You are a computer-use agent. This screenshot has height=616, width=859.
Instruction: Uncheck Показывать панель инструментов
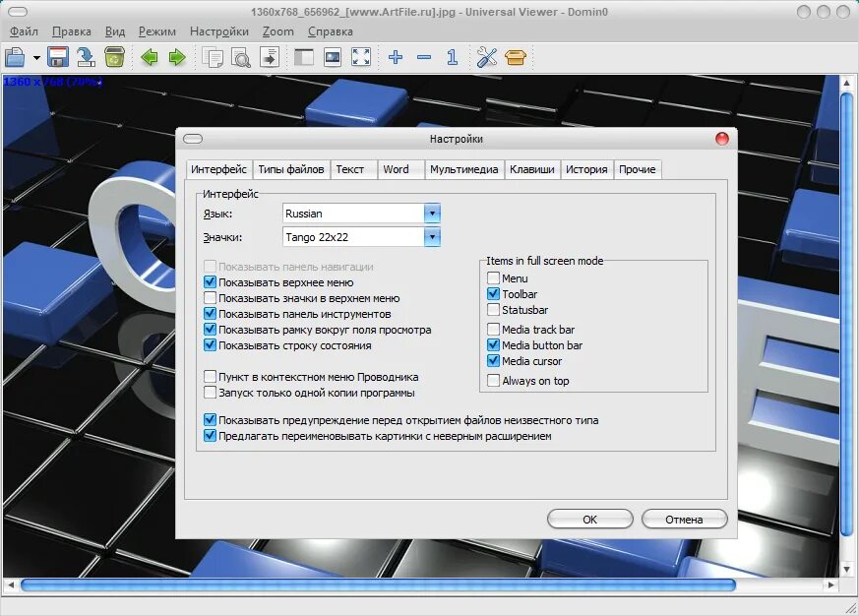(x=210, y=314)
